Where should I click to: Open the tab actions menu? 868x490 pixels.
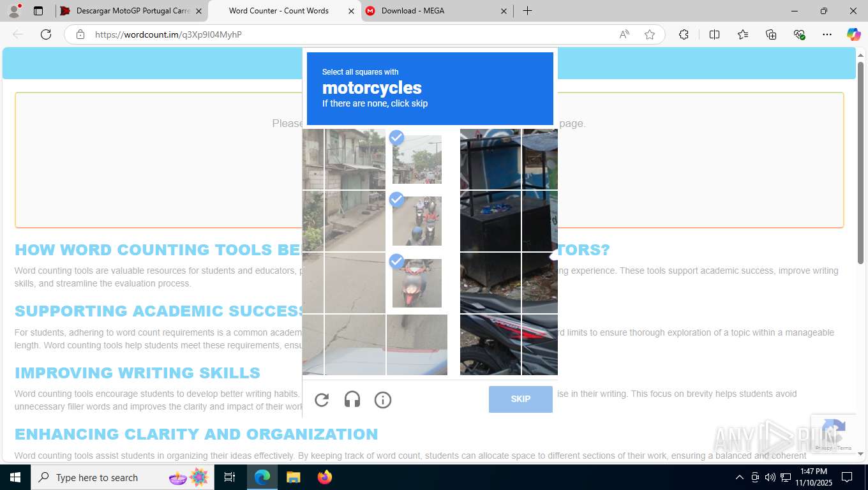coord(38,11)
